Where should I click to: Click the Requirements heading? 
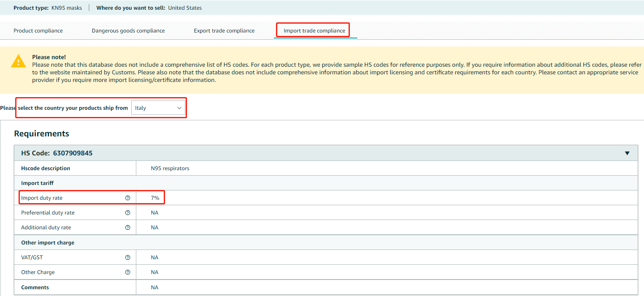[x=41, y=133]
